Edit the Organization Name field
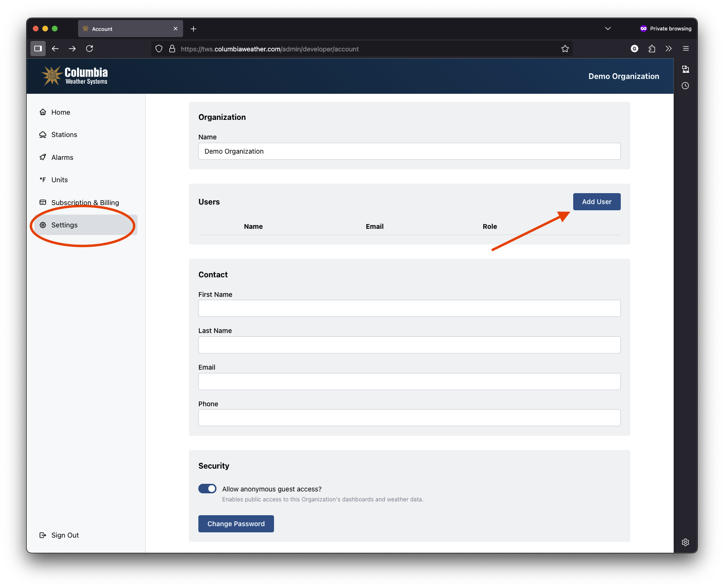The height and width of the screenshot is (588, 724). pyautogui.click(x=409, y=151)
